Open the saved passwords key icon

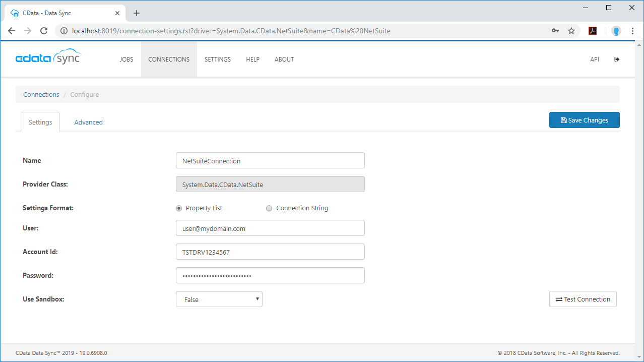click(x=555, y=31)
